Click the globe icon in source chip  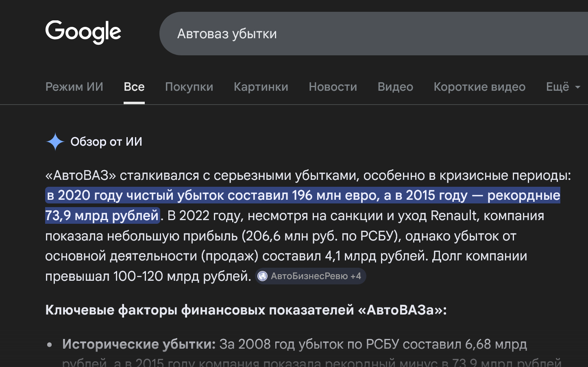(263, 276)
